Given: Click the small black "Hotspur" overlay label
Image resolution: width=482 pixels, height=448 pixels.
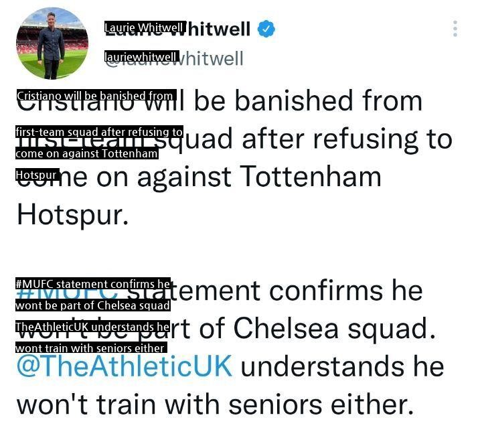Looking at the screenshot, I should (x=37, y=175).
